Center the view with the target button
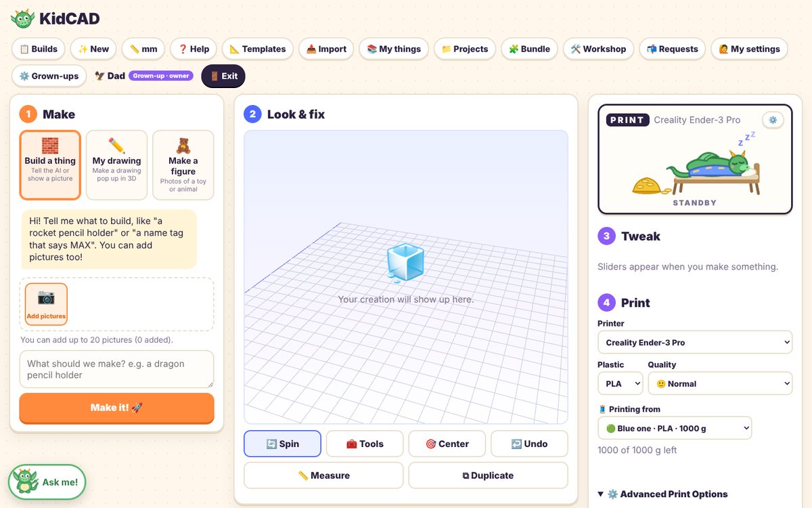Viewport: 812px width, 508px height. 447,444
